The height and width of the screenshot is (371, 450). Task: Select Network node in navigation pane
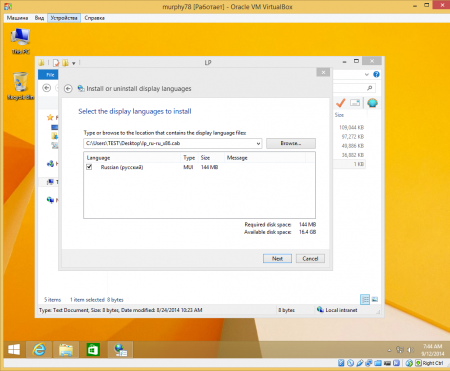point(50,200)
